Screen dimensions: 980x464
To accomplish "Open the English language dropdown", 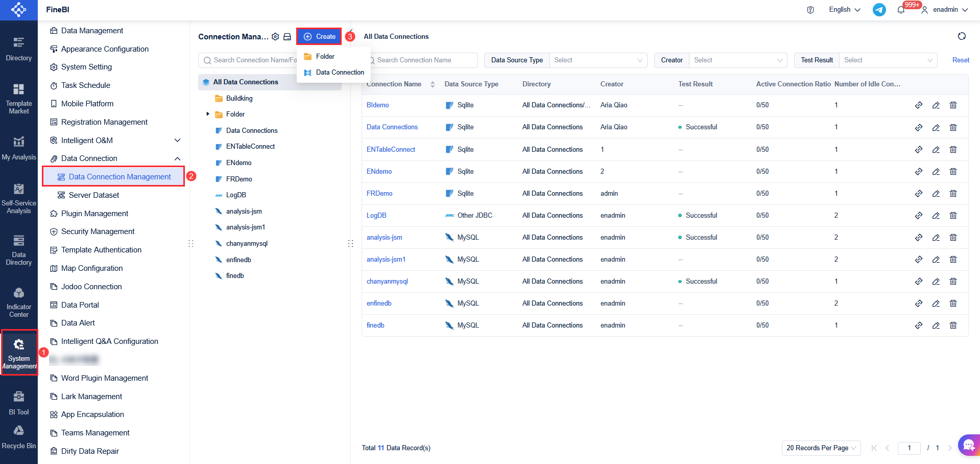I will tap(845, 10).
